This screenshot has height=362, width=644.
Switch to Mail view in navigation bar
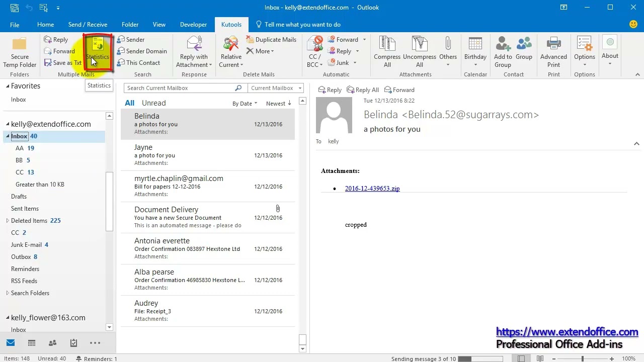click(11, 343)
